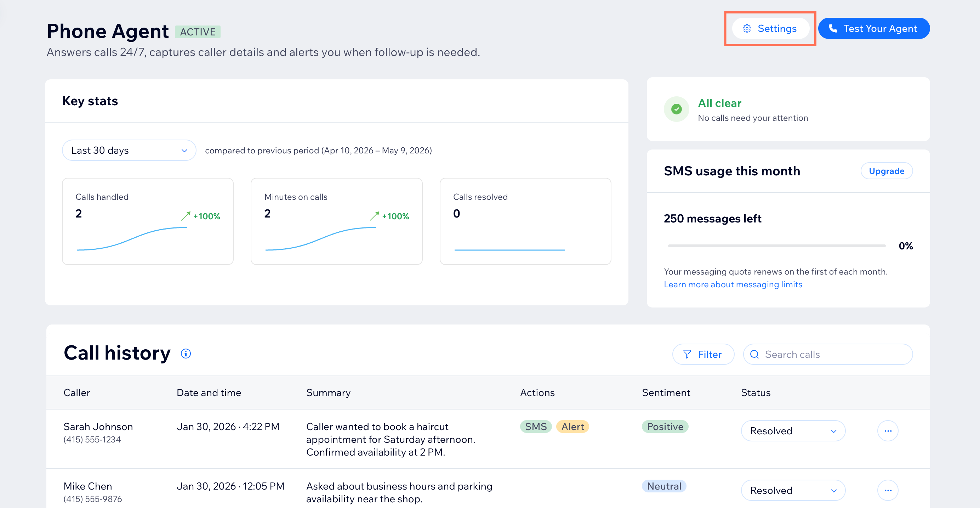This screenshot has width=980, height=508.
Task: Click phone number (415) 555-1234
Action: pyautogui.click(x=92, y=440)
